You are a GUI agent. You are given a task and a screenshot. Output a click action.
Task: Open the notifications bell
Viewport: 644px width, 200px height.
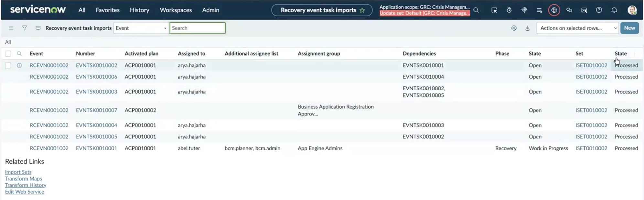614,10
